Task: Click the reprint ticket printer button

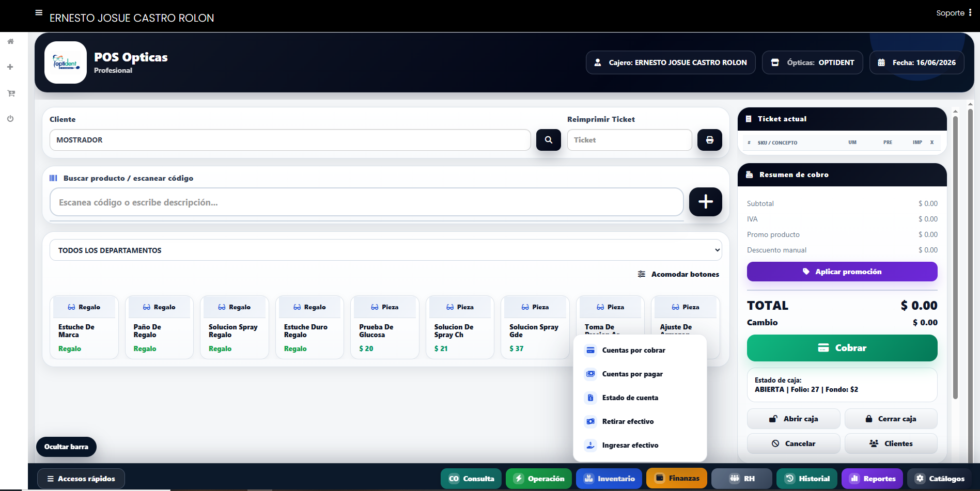Action: [x=710, y=140]
